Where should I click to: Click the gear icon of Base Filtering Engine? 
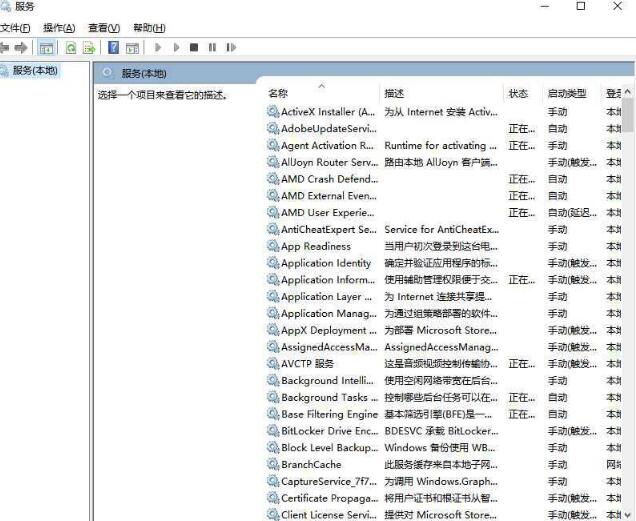click(x=273, y=414)
